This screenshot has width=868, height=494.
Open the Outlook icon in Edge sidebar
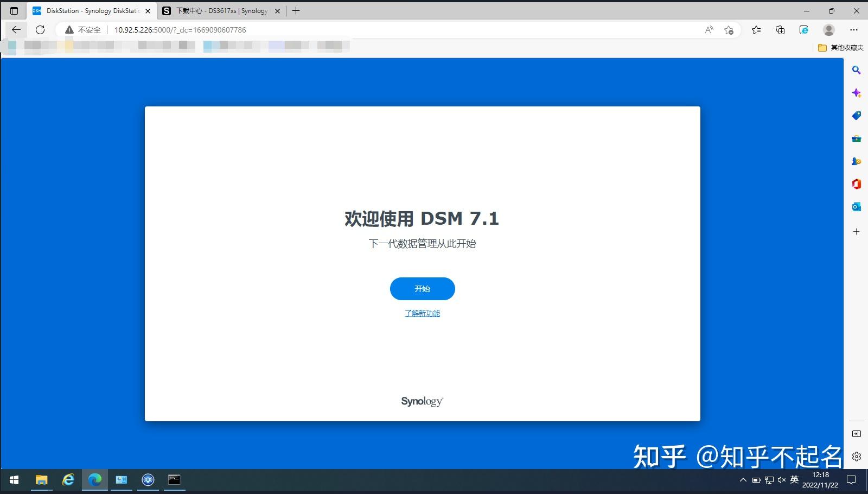(856, 207)
